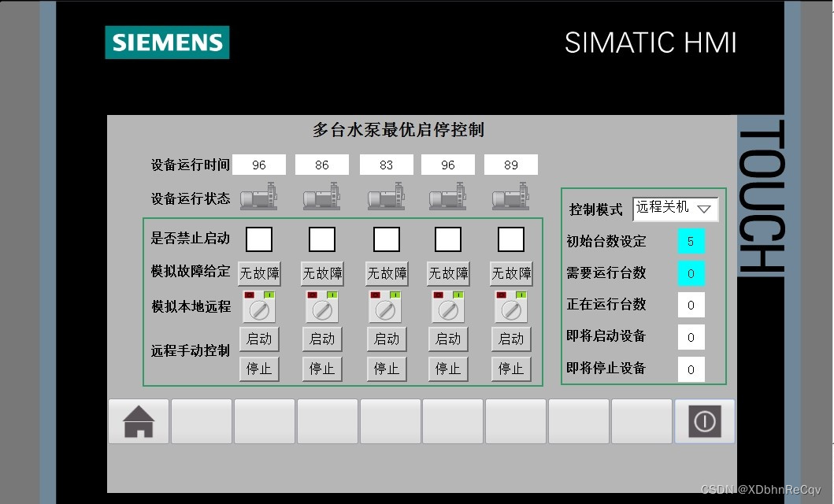Click the 即将停止设备 value field

tap(691, 369)
